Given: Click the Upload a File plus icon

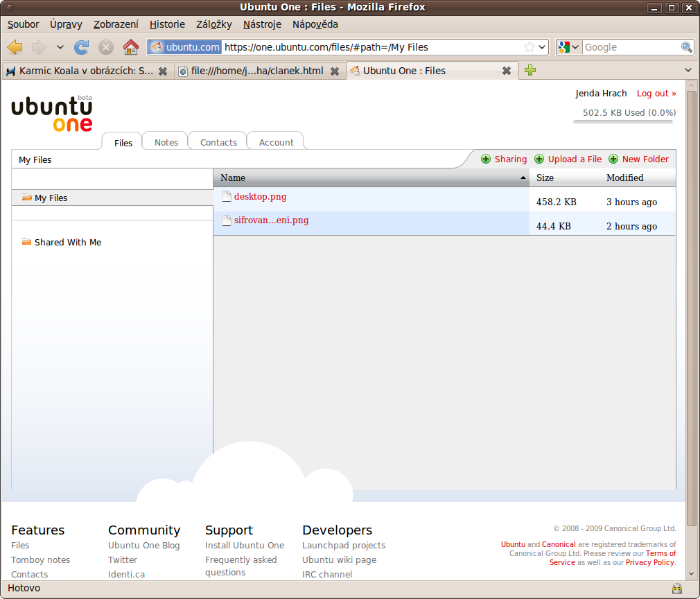Looking at the screenshot, I should pyautogui.click(x=539, y=159).
